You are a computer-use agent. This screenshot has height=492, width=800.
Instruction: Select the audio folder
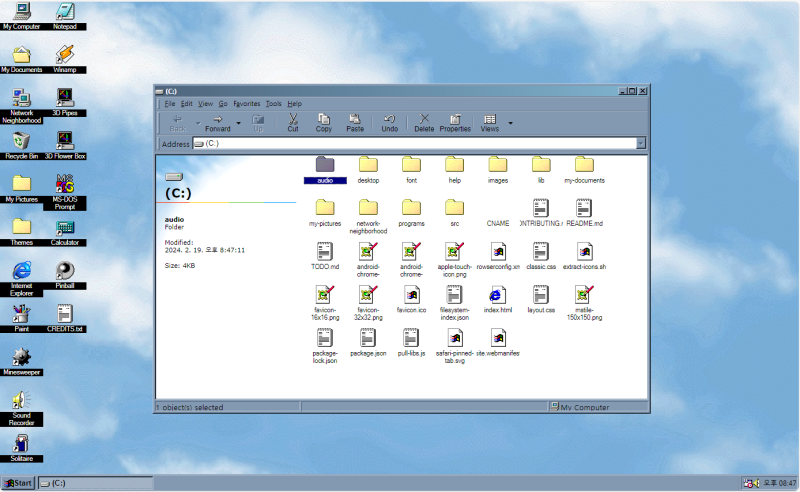(325, 170)
